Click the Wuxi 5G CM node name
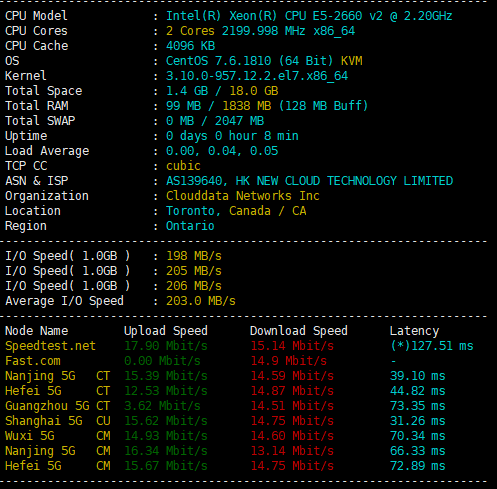Image resolution: width=497 pixels, height=489 pixels. [57, 436]
